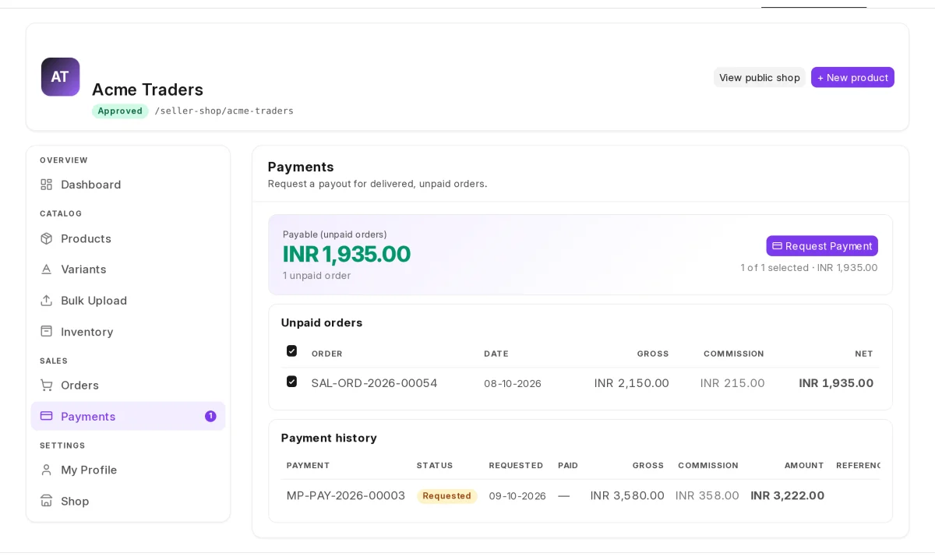The image size is (935, 560).
Task: Click gross amount INR 2,150.00
Action: point(632,383)
